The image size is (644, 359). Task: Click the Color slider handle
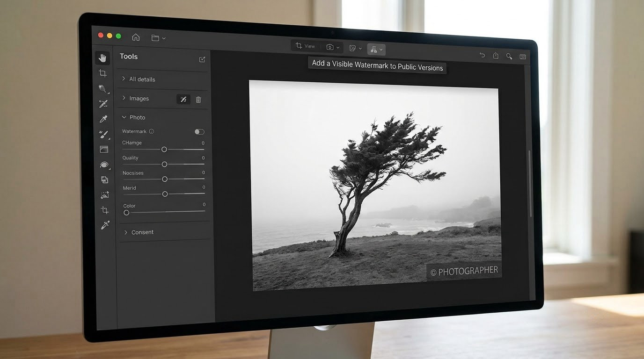(x=126, y=213)
